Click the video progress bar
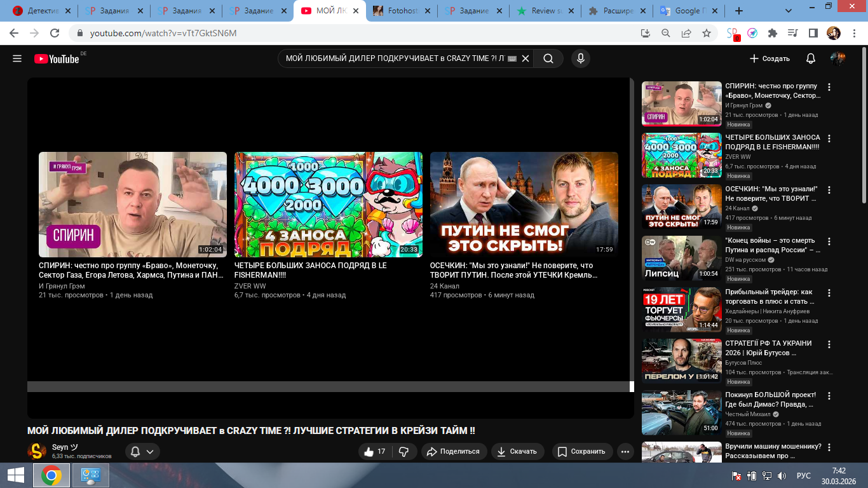 click(x=329, y=386)
